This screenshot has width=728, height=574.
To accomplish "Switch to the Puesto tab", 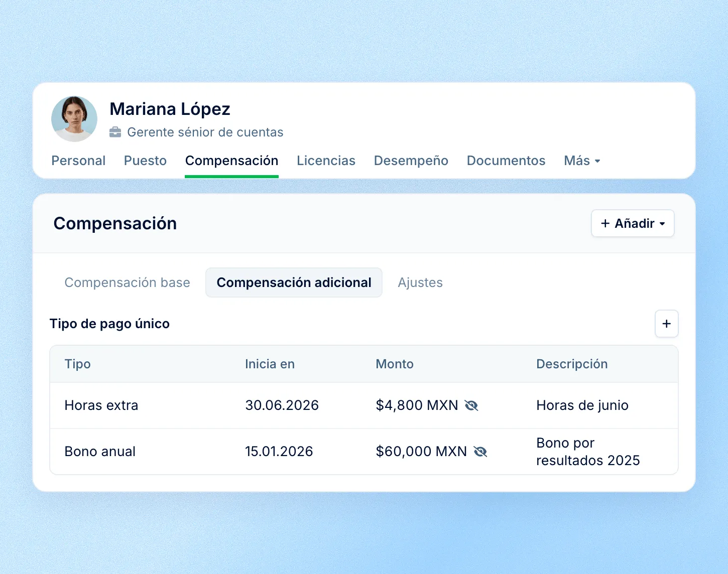I will click(145, 161).
